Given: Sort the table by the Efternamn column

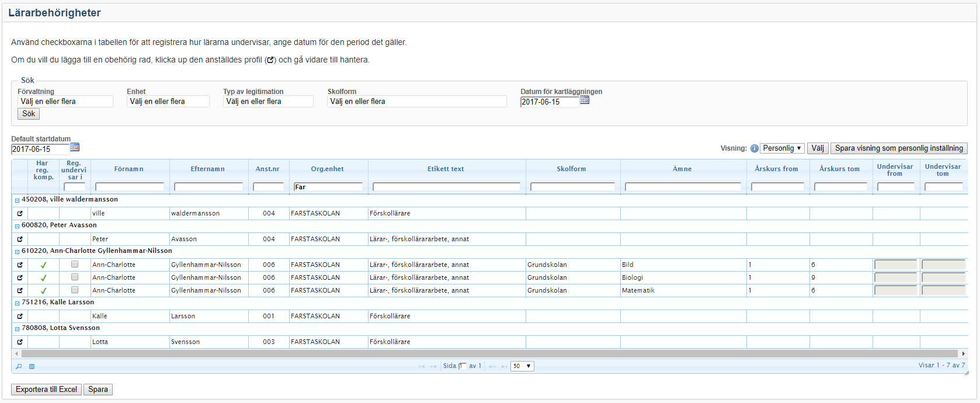Looking at the screenshot, I should pyautogui.click(x=207, y=169).
